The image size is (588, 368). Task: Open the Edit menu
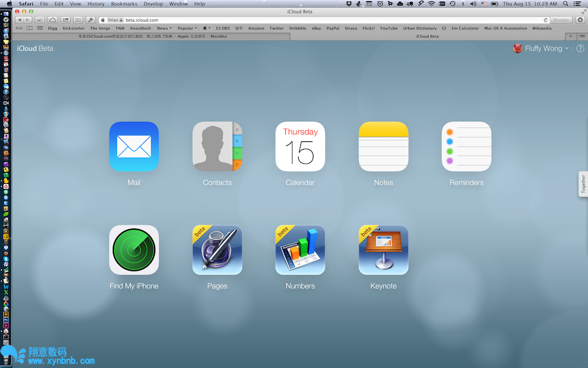59,4
